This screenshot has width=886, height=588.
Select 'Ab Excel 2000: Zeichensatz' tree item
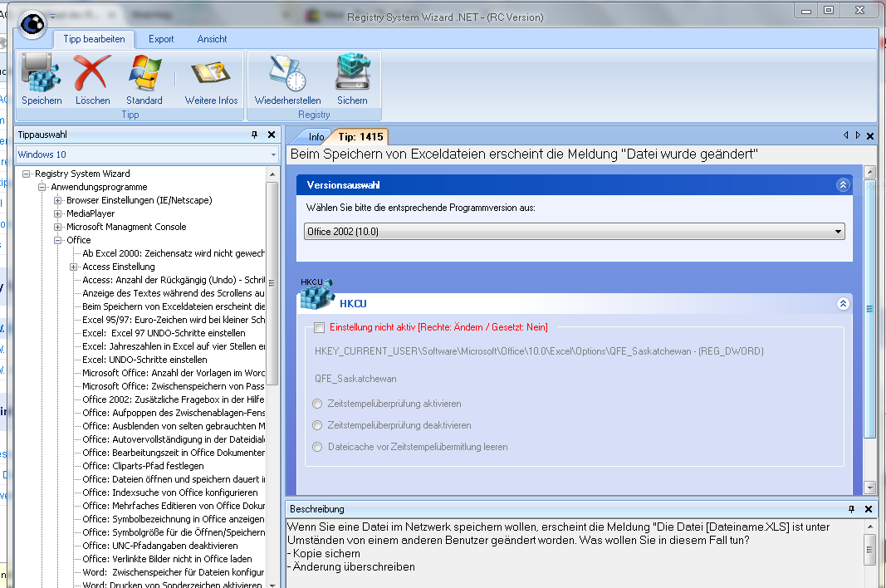pyautogui.click(x=174, y=253)
